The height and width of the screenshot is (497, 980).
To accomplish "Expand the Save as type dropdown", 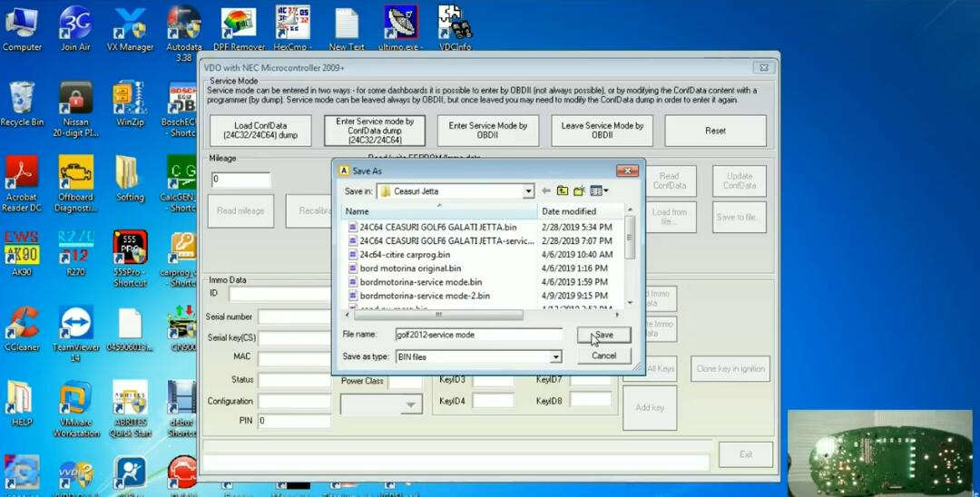I will (555, 357).
